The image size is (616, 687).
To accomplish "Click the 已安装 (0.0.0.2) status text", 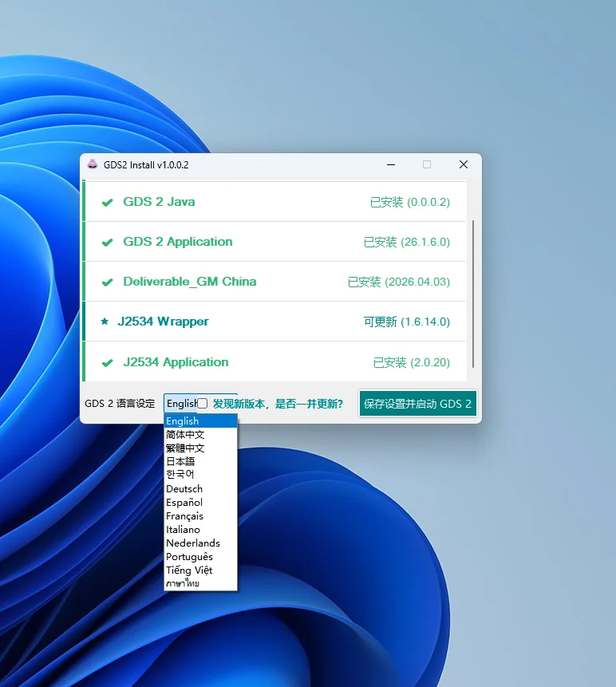I will (x=410, y=202).
